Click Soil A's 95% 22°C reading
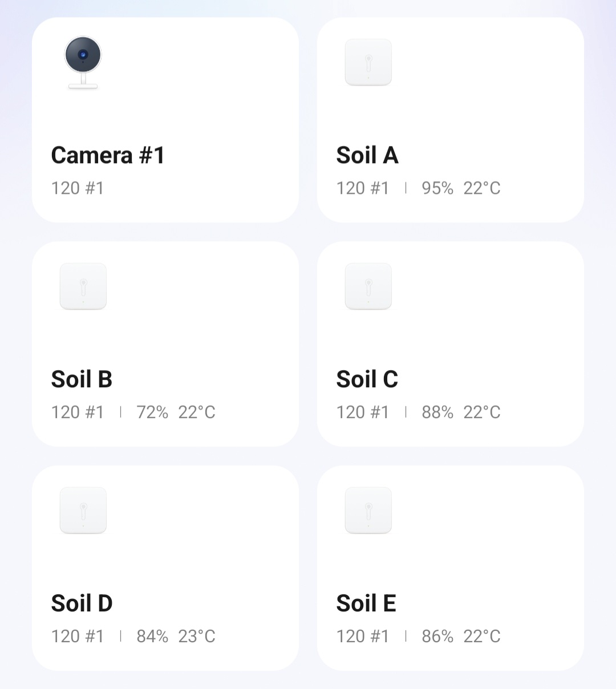616x689 pixels. (461, 188)
